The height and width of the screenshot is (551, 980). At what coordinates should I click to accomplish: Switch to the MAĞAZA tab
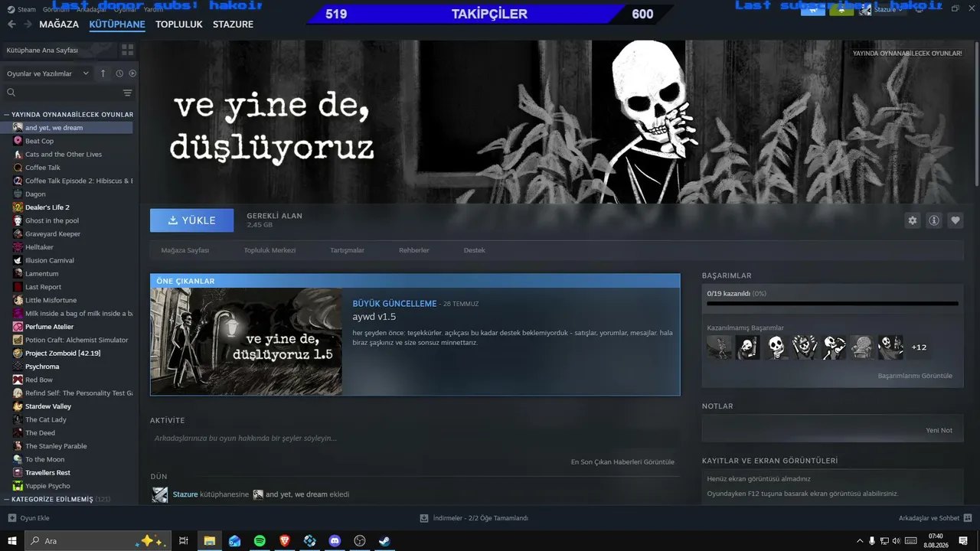pos(59,24)
